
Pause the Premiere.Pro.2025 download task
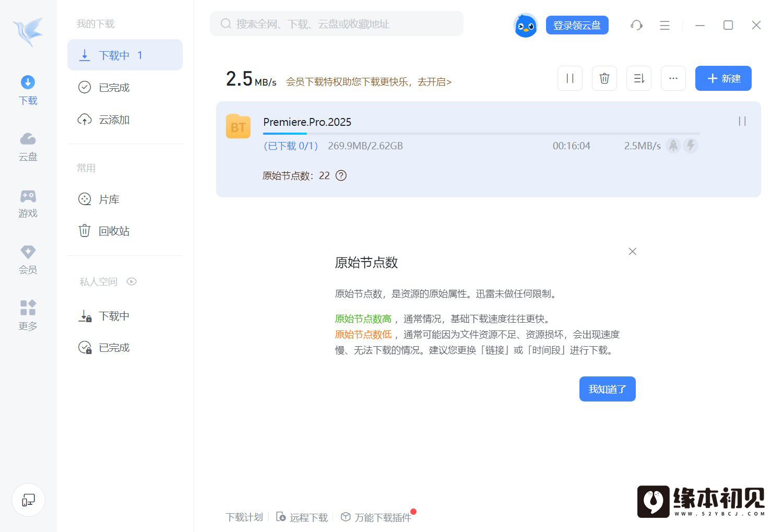tap(742, 121)
